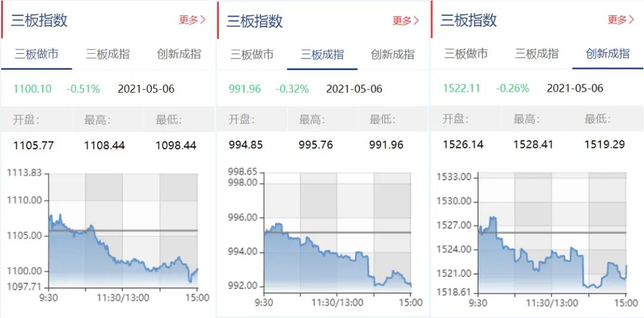This screenshot has width=644, height=318.
Task: Click the 三板指数 heading above the 1522.11 index
Action: [x=469, y=20]
